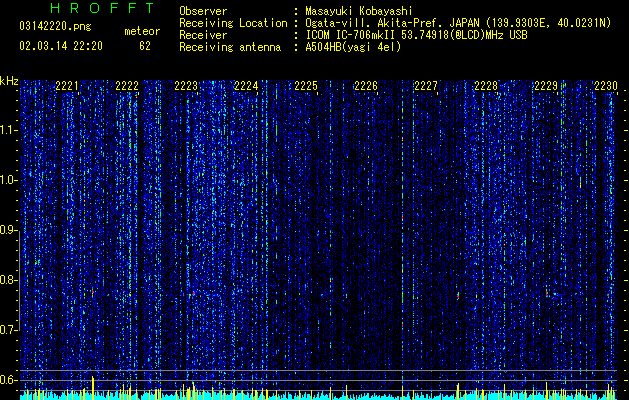Click the Observer label

(x=203, y=11)
